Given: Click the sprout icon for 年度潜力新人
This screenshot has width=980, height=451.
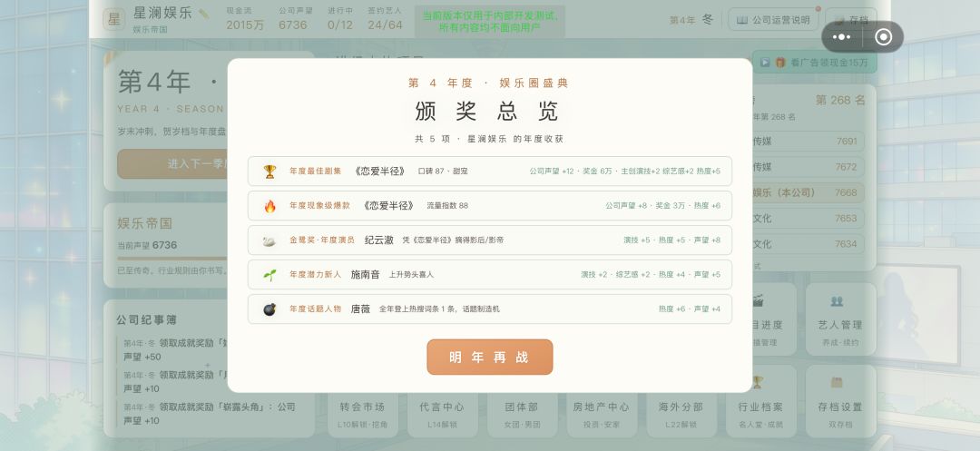Looking at the screenshot, I should coord(269,274).
